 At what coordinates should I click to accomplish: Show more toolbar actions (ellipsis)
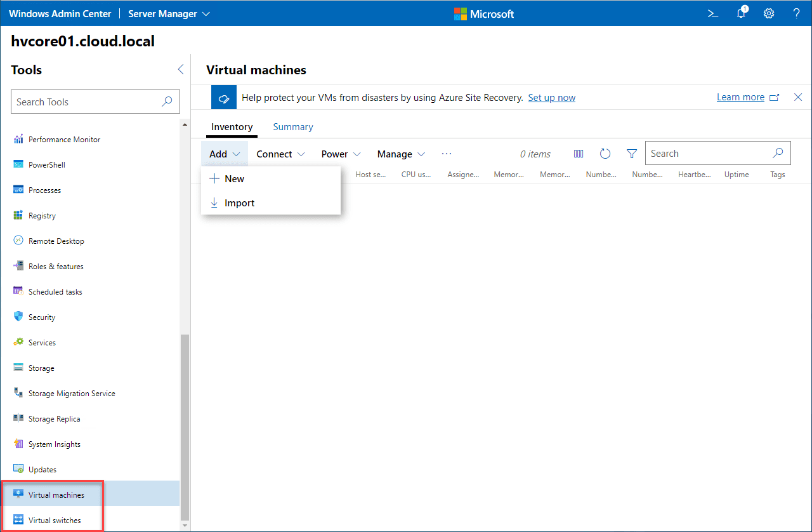tap(447, 154)
